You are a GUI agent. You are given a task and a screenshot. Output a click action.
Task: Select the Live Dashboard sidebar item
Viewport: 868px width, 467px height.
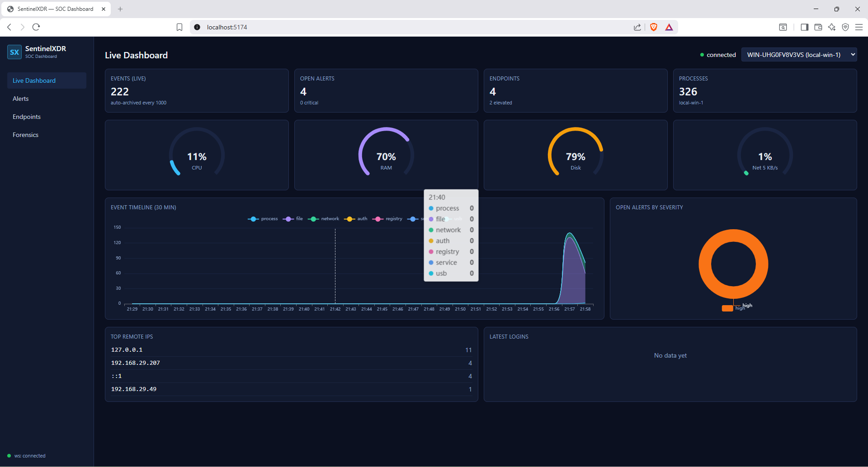47,80
